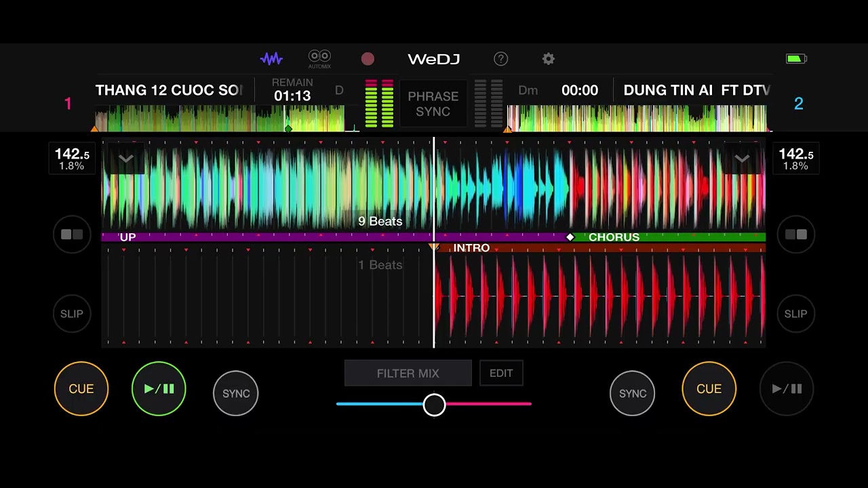The width and height of the screenshot is (868, 488).
Task: Tap deck 2 key label Dm
Action: click(528, 90)
